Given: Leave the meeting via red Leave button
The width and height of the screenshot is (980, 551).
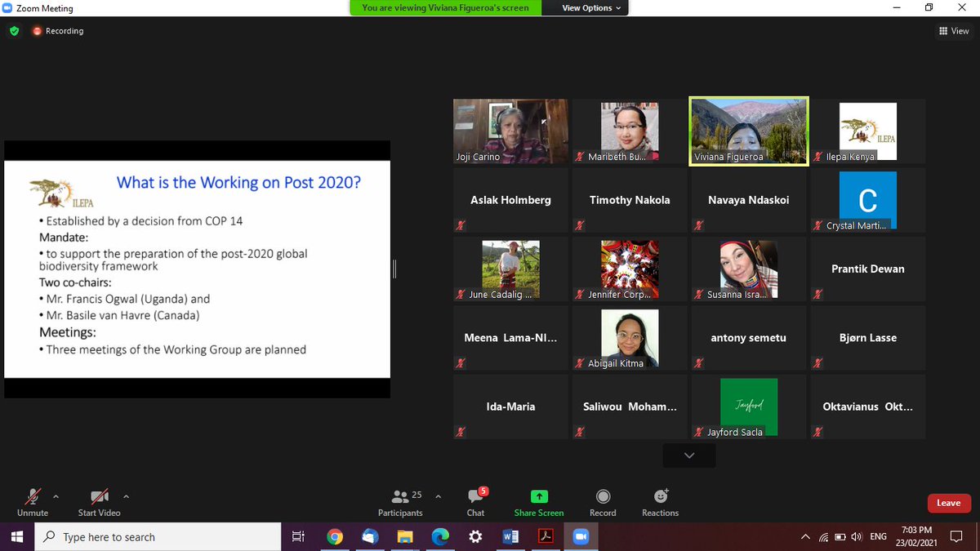Looking at the screenshot, I should pos(948,503).
